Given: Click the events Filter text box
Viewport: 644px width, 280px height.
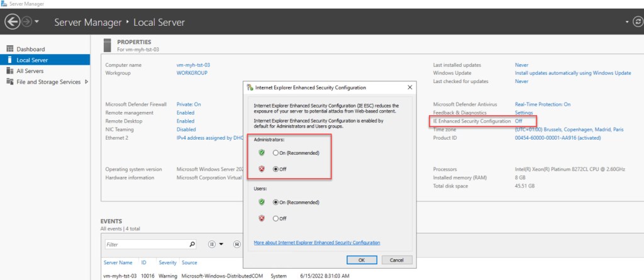Looking at the screenshot, I should (x=145, y=244).
